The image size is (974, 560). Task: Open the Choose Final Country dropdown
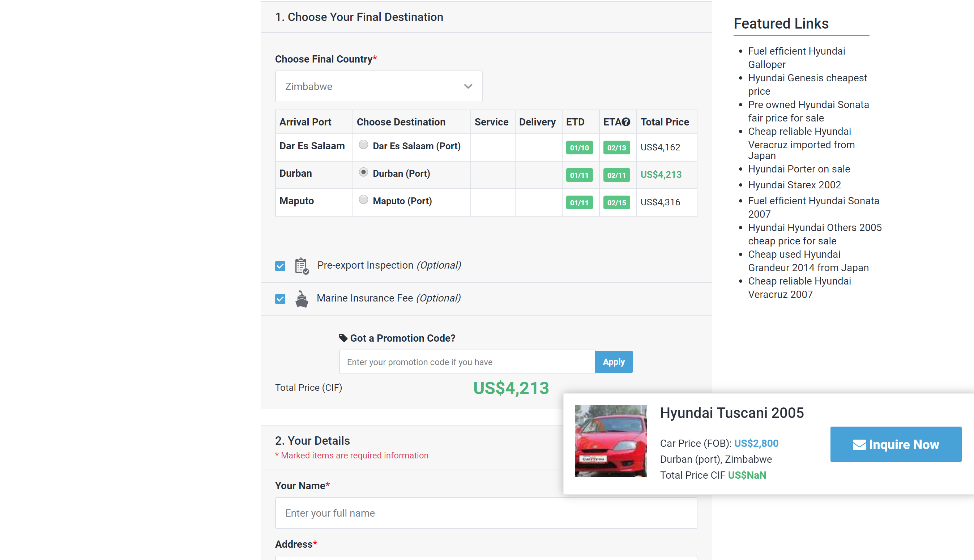coord(379,86)
